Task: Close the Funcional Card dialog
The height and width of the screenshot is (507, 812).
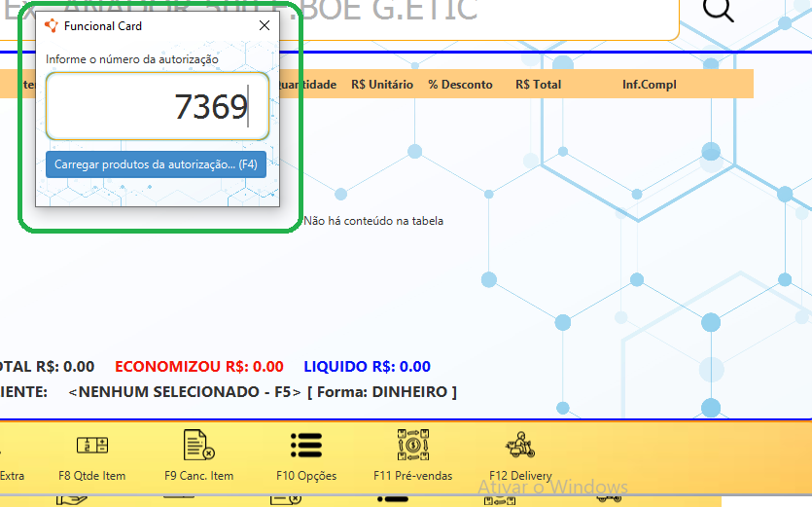Action: click(265, 26)
